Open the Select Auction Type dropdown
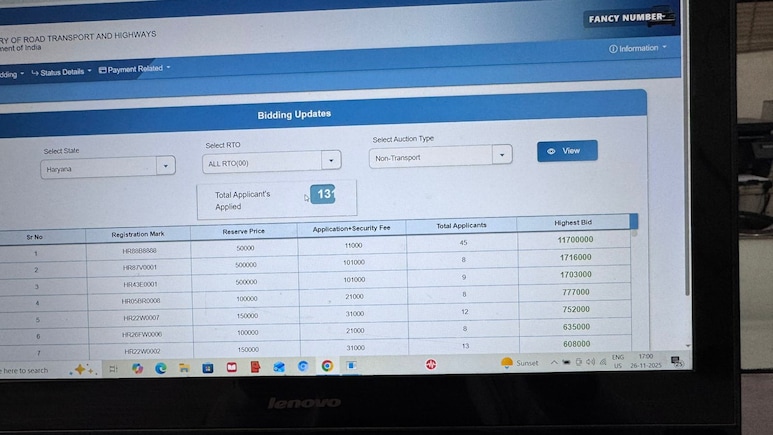This screenshot has height=435, width=773. click(440, 157)
